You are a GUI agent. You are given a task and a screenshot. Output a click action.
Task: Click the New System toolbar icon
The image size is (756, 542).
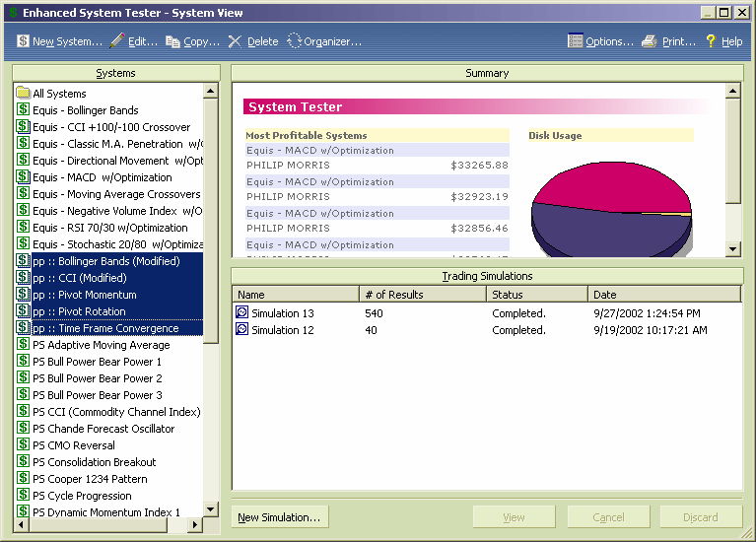[x=23, y=41]
